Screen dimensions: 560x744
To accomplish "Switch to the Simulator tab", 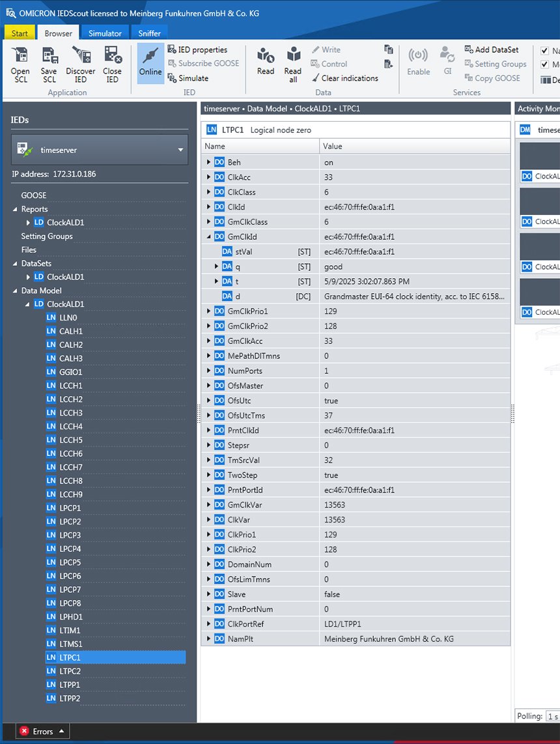I will pos(104,33).
